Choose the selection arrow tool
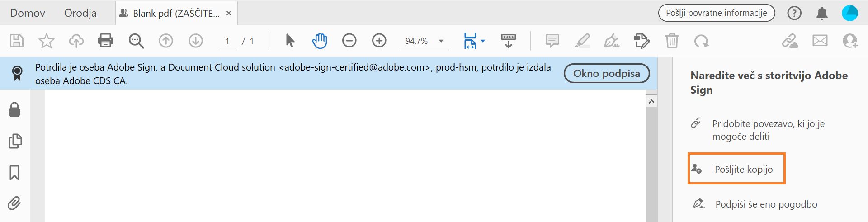868x222 pixels. [x=290, y=41]
